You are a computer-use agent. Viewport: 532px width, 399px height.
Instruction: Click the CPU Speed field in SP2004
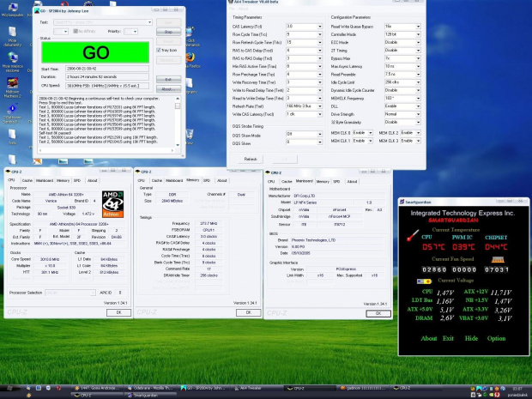pyautogui.click(x=107, y=86)
